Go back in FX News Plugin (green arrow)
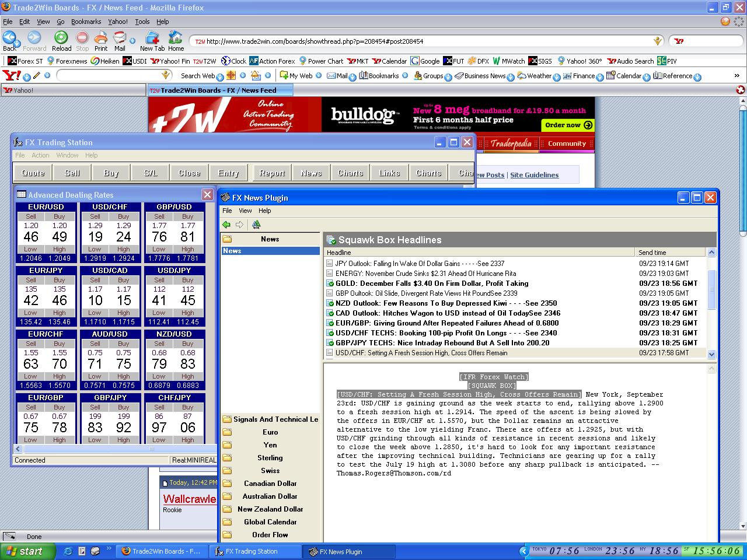 [x=226, y=225]
